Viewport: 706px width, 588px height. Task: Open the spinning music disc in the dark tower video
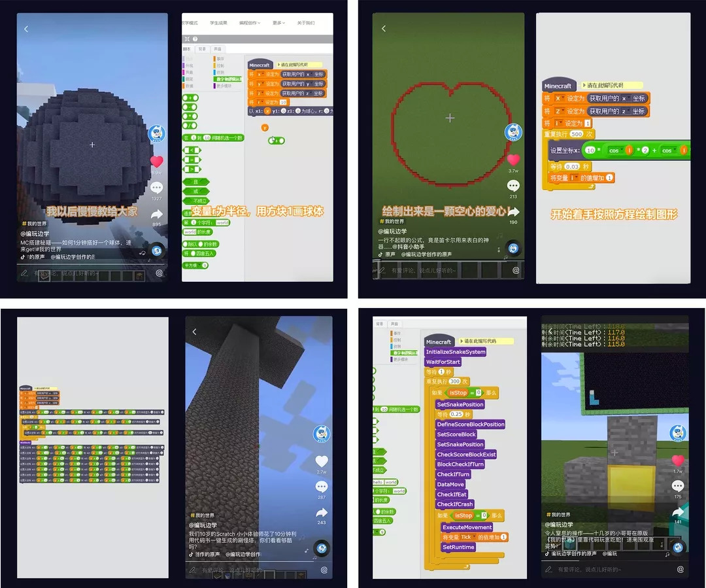[322, 548]
